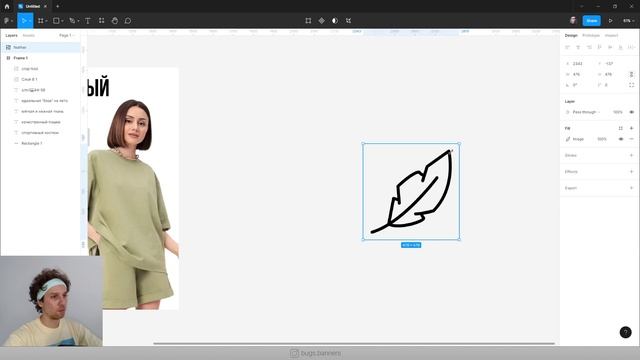Click the Share button

click(591, 20)
